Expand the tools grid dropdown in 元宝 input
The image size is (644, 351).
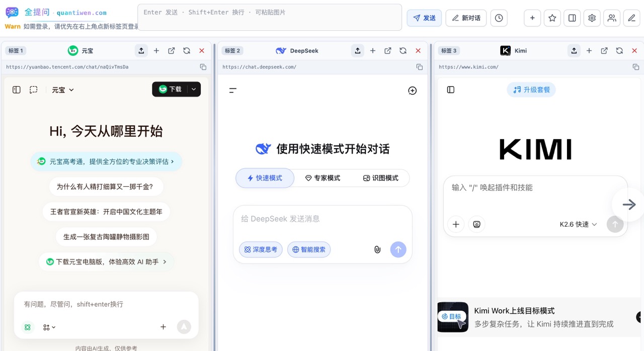coord(49,327)
